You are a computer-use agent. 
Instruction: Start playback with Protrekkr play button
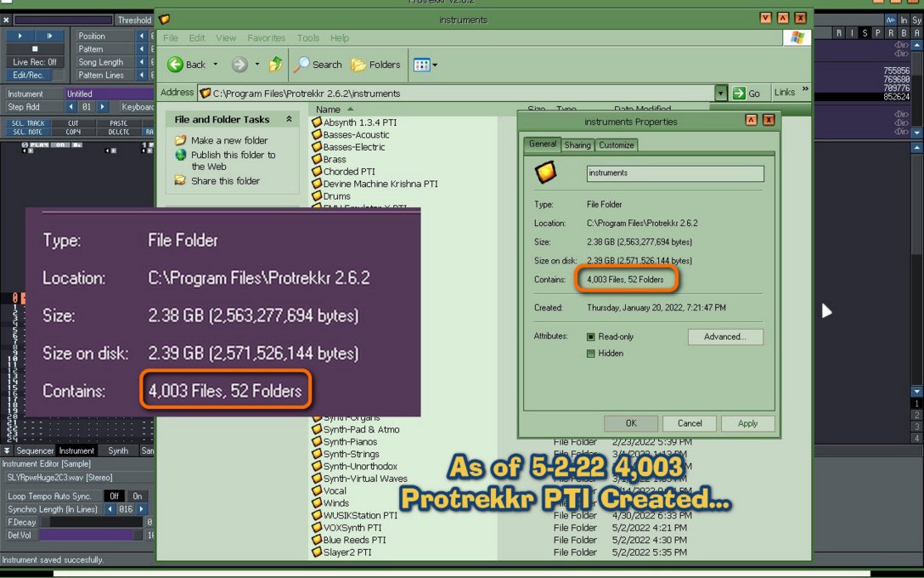[x=20, y=36]
